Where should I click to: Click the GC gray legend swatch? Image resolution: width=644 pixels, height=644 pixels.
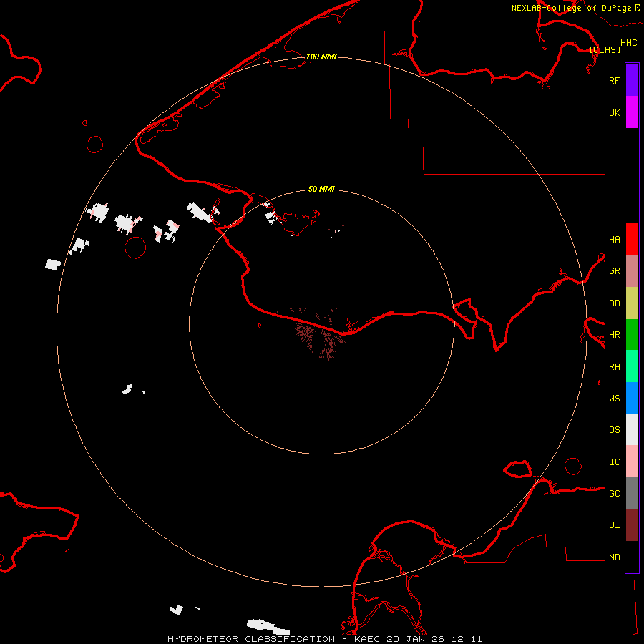[632, 493]
